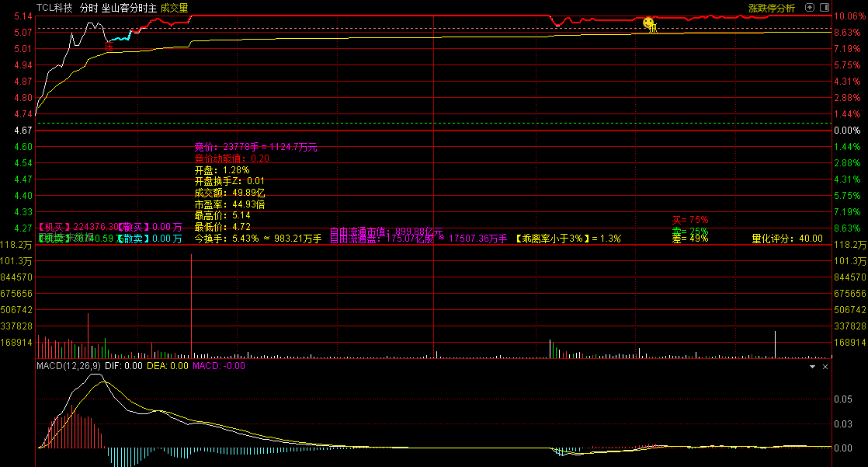Click the yellow smiley face marker
This screenshot has width=868, height=467.
coord(648,23)
